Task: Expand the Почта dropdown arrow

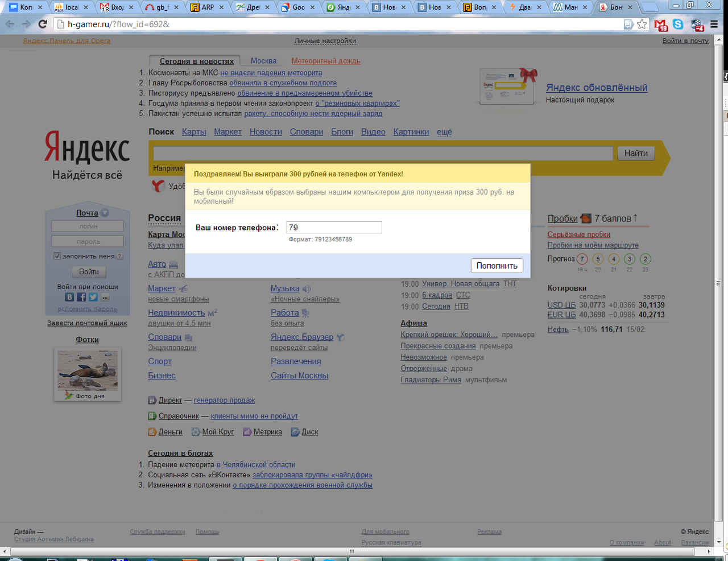Action: (105, 213)
